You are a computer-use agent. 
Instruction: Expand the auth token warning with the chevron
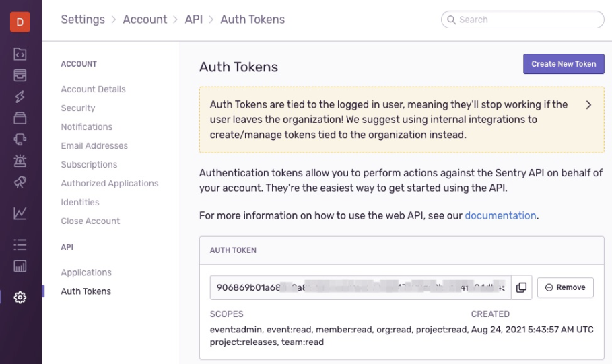click(588, 104)
